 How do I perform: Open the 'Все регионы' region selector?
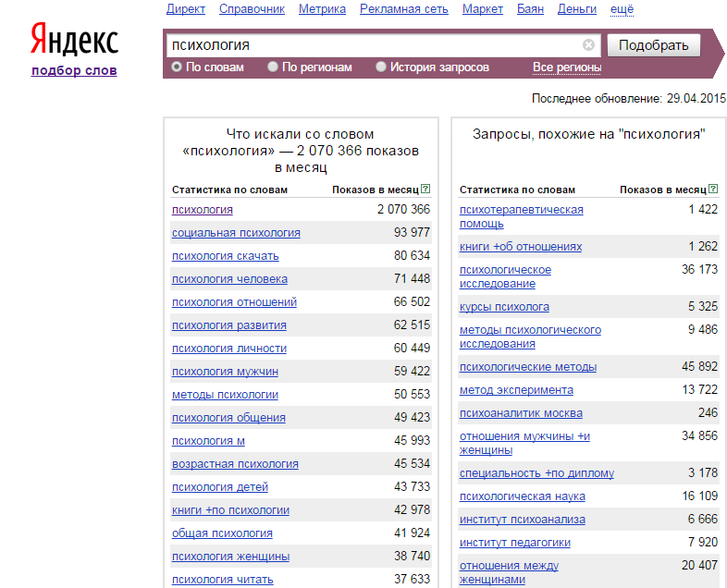567,67
